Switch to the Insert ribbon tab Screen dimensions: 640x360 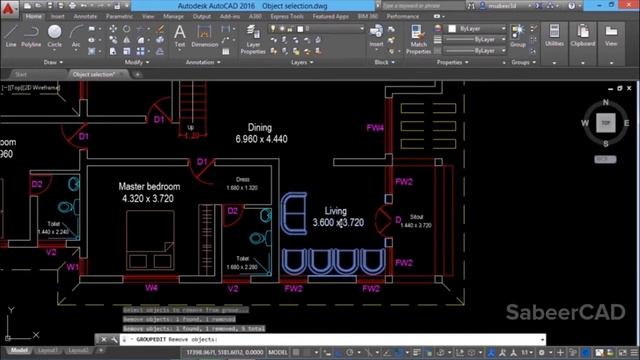coord(58,16)
